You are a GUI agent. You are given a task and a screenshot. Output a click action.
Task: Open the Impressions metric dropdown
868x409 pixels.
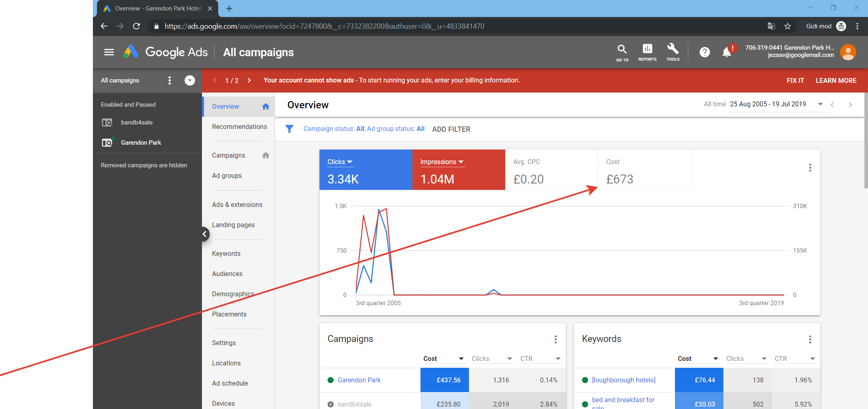[442, 162]
